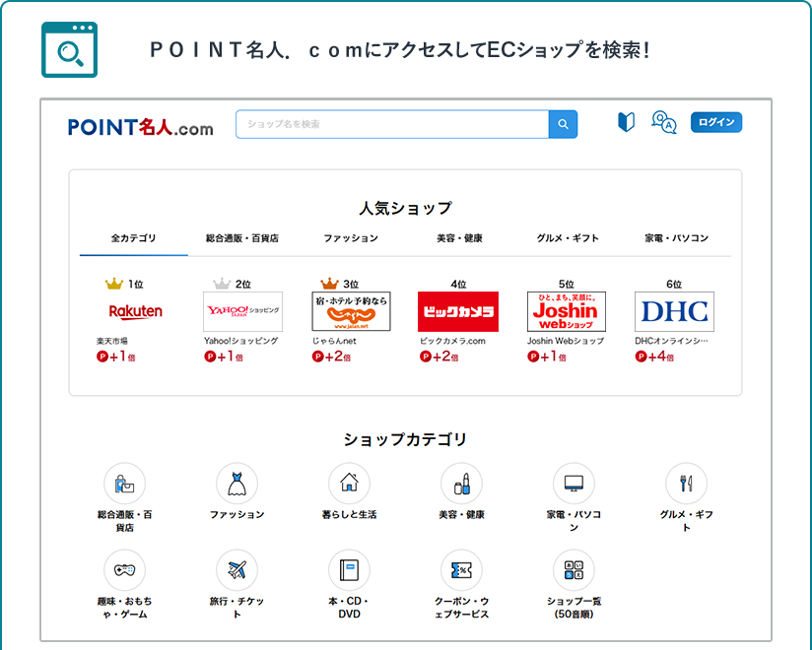Open the Rakuten 楽天市場 shop thumbnail
812x650 pixels.
135,311
